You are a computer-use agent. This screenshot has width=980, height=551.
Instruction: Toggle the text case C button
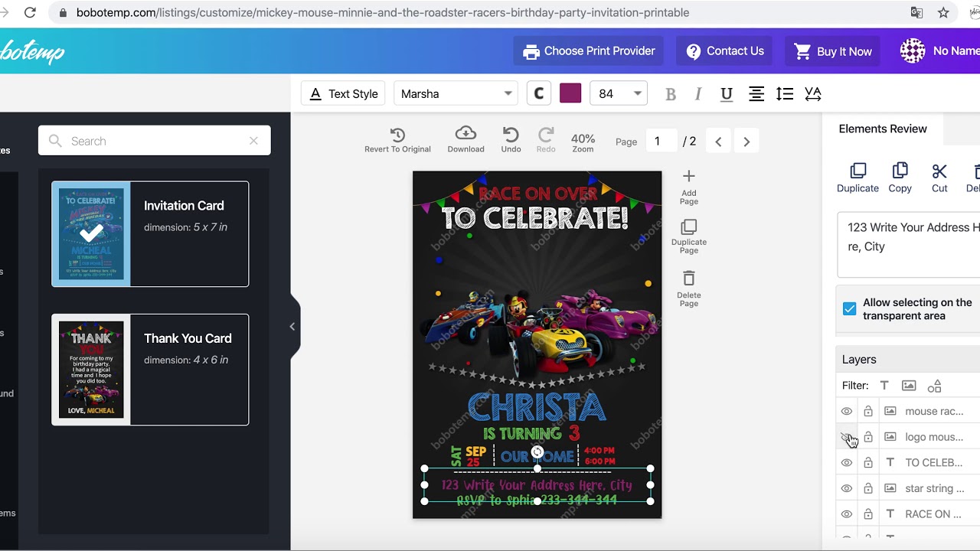539,93
